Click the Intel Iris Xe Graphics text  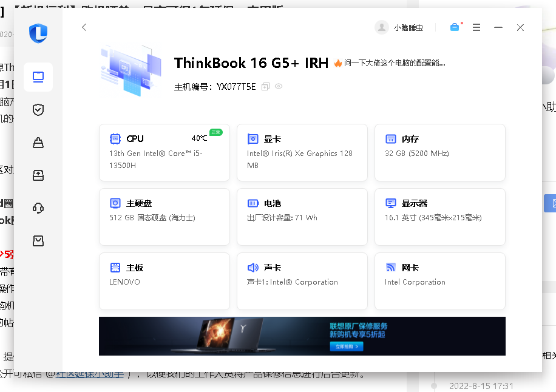click(300, 159)
